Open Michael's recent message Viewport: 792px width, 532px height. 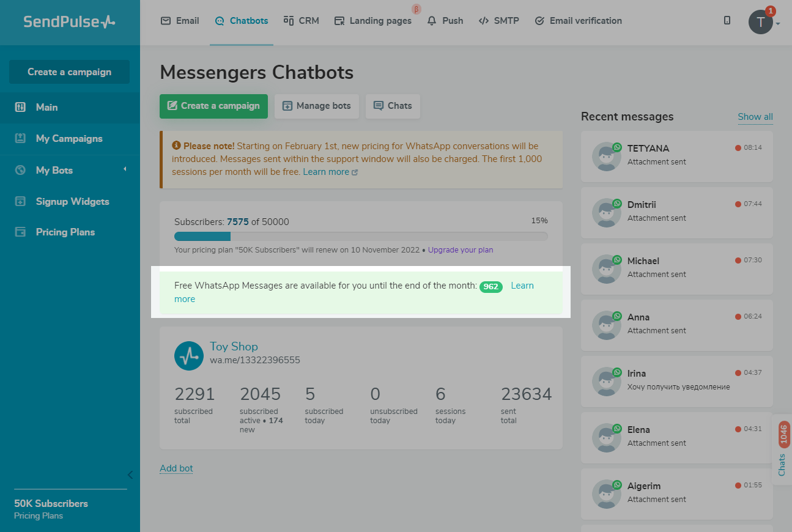pyautogui.click(x=676, y=269)
